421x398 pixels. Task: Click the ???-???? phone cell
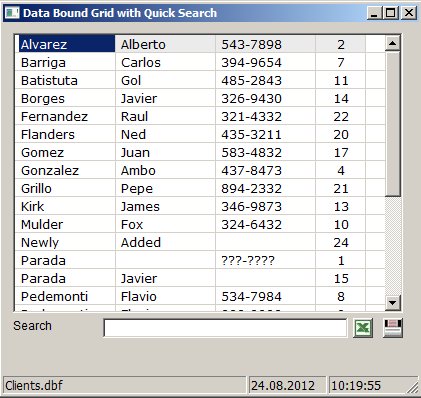click(265, 260)
